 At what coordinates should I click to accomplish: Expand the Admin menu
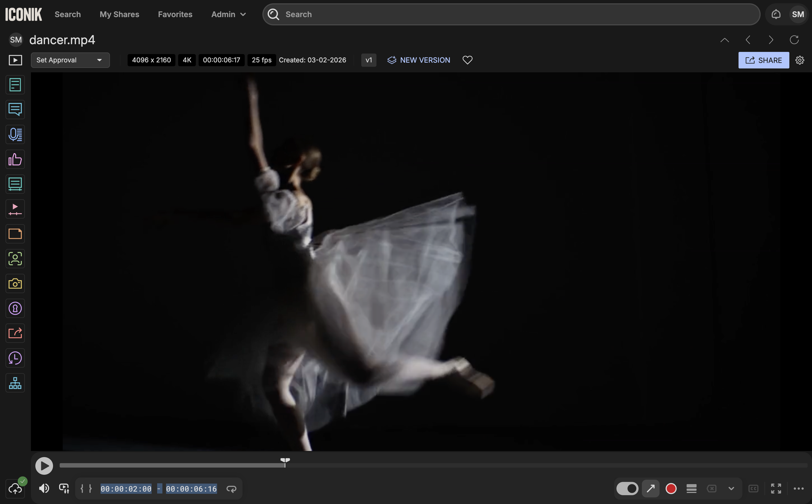tap(228, 14)
